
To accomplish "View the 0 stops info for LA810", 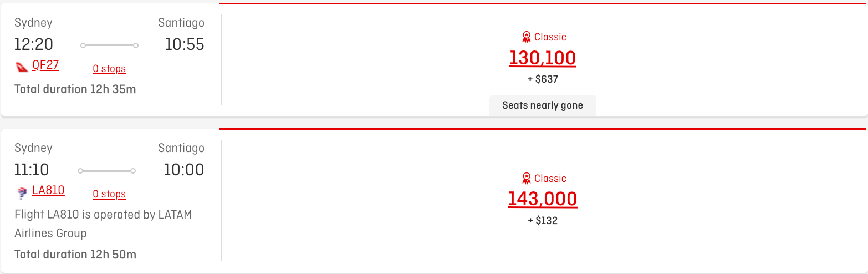I will click(109, 194).
